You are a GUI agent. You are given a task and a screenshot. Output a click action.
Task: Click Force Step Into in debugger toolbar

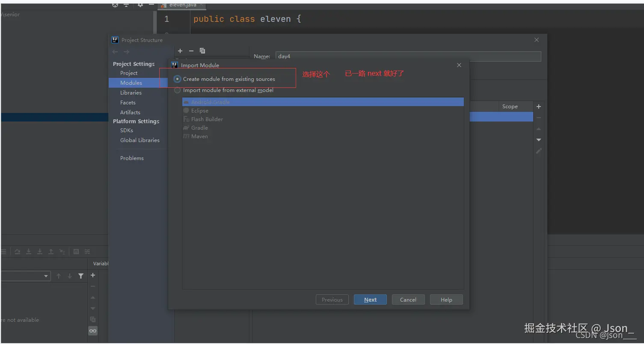(x=40, y=252)
